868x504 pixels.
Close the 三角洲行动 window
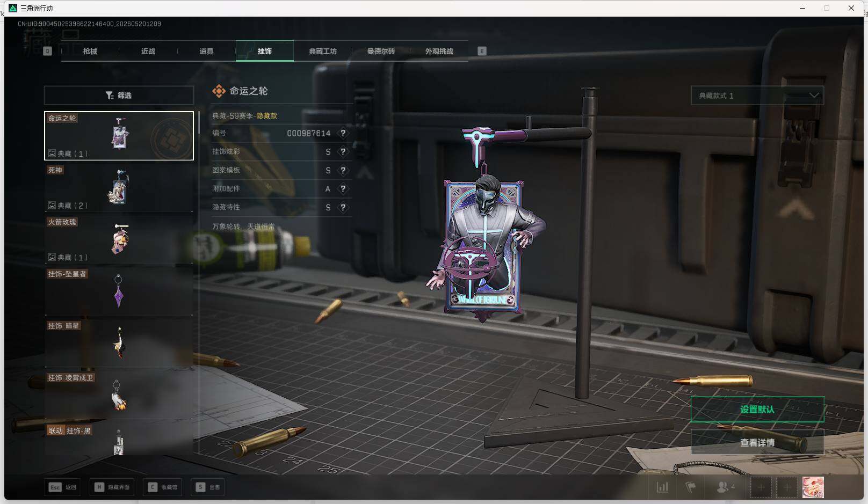pyautogui.click(x=851, y=8)
